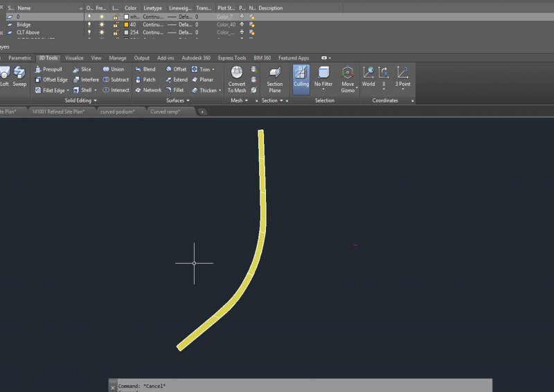Open the Thicken dropdown arrow
The image size is (554, 392).
[x=220, y=91]
